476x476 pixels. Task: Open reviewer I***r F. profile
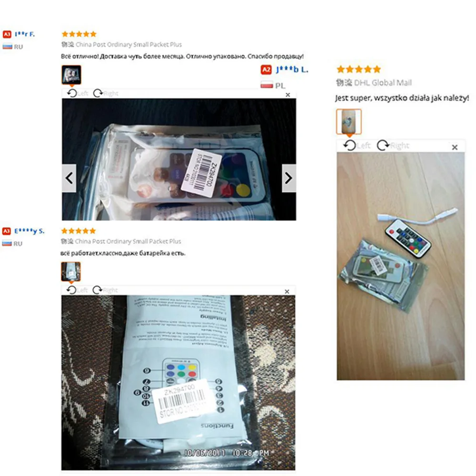(x=25, y=34)
